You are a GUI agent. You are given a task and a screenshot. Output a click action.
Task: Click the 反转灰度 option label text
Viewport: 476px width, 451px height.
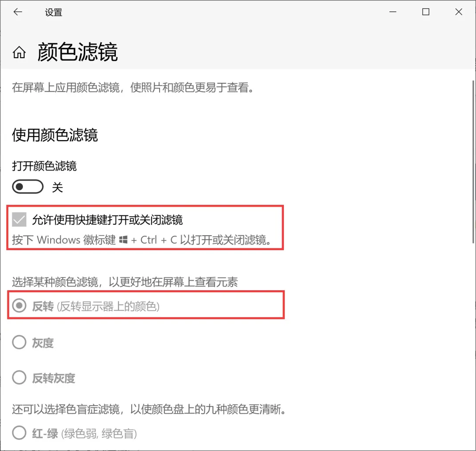(53, 378)
